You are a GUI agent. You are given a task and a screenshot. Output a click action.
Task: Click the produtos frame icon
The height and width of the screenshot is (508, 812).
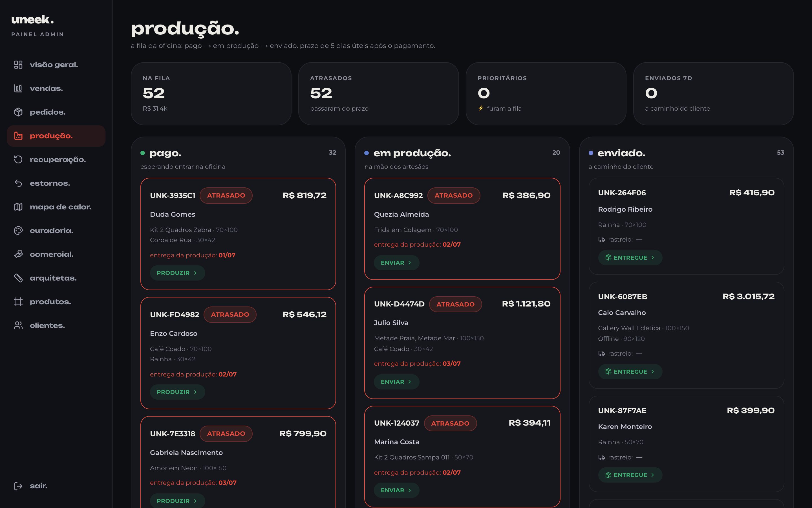[x=18, y=302]
